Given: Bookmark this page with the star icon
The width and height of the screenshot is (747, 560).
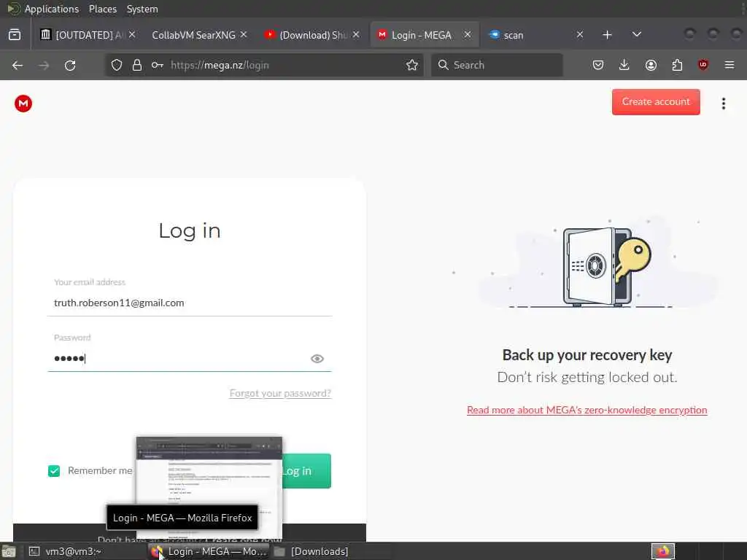Looking at the screenshot, I should pos(412,65).
